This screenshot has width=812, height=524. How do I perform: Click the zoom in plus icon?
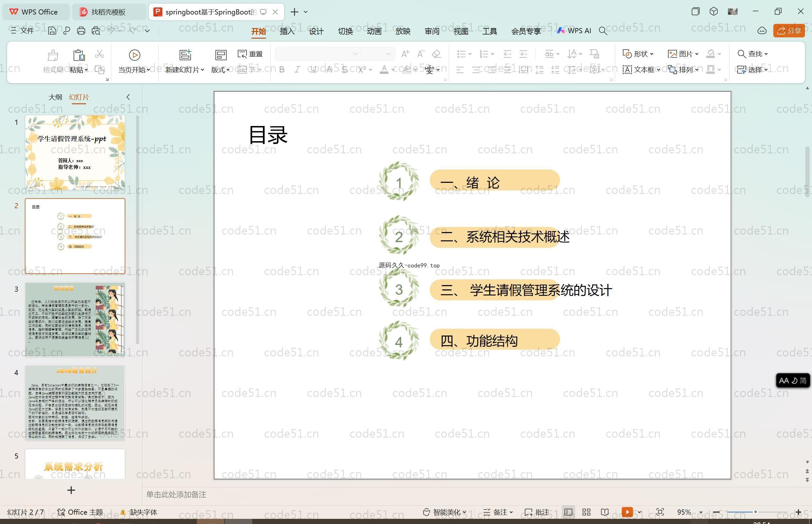click(x=798, y=512)
